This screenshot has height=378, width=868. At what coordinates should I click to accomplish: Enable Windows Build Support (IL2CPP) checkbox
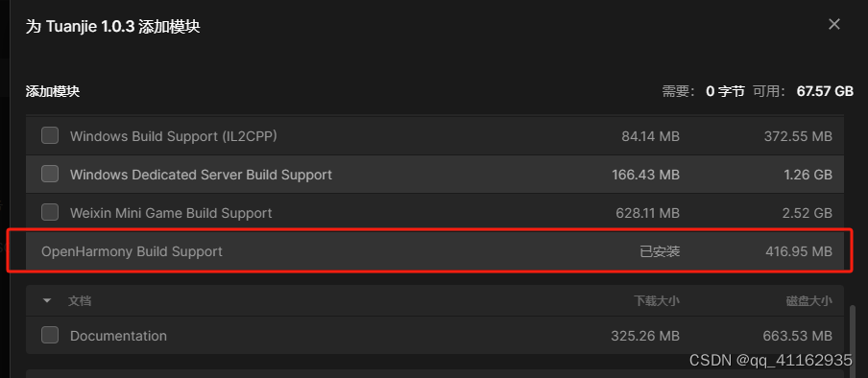click(50, 135)
